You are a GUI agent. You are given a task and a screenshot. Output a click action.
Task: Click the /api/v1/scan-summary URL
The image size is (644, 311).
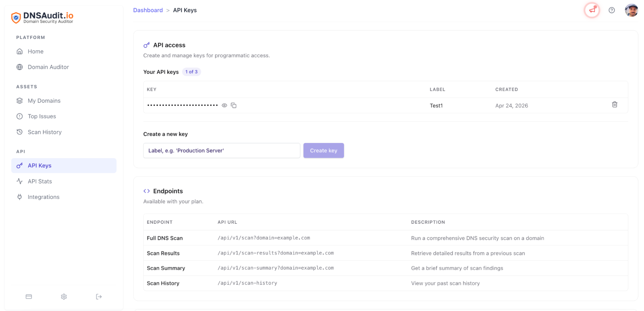276,268
